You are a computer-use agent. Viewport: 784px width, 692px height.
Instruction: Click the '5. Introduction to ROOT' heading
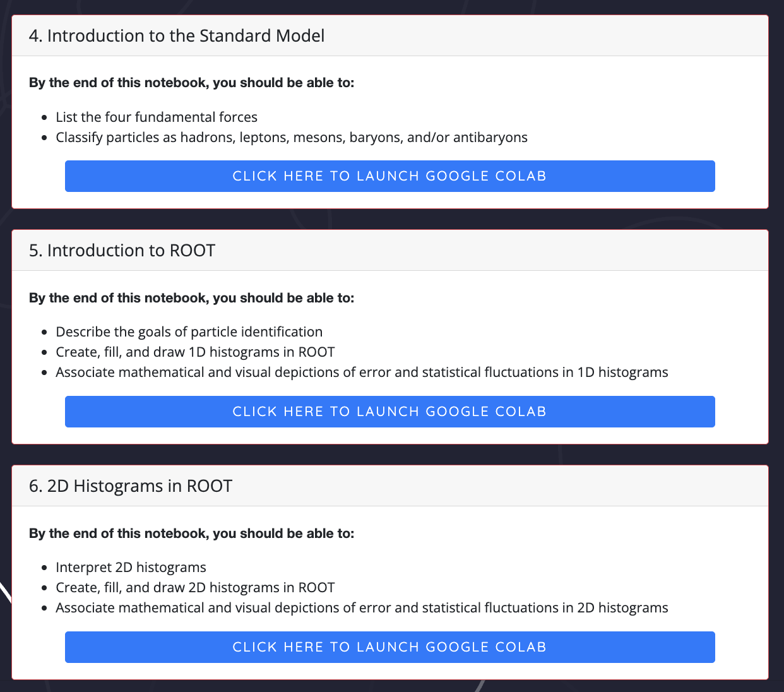point(122,251)
